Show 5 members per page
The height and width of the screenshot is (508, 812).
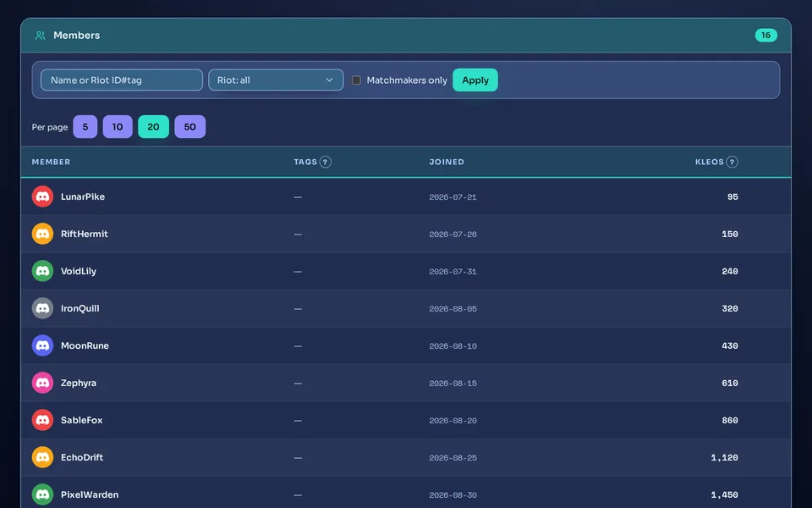tap(85, 126)
